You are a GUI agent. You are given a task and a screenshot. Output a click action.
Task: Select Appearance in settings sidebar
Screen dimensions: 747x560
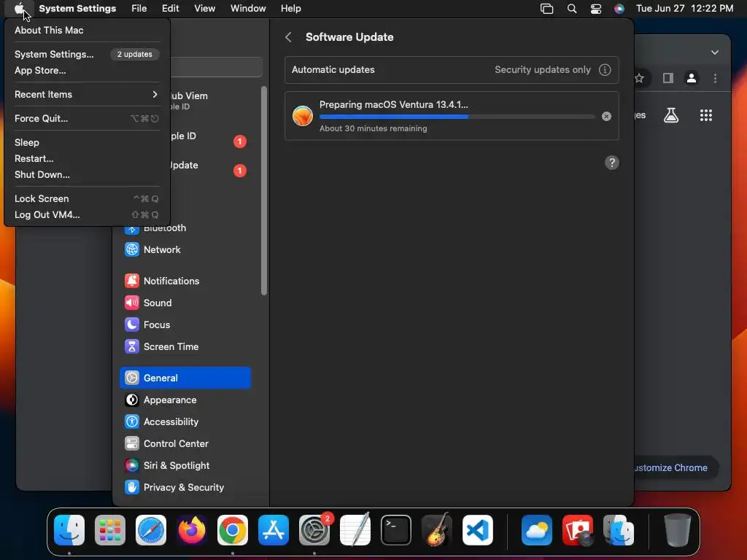click(185, 400)
